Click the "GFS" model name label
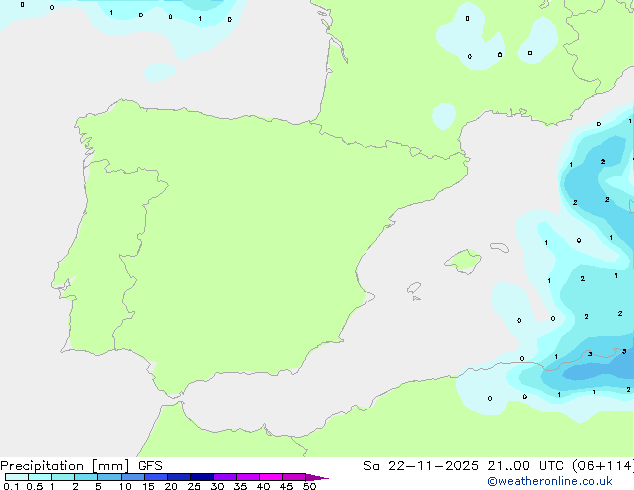The height and width of the screenshot is (490, 634). point(150,466)
